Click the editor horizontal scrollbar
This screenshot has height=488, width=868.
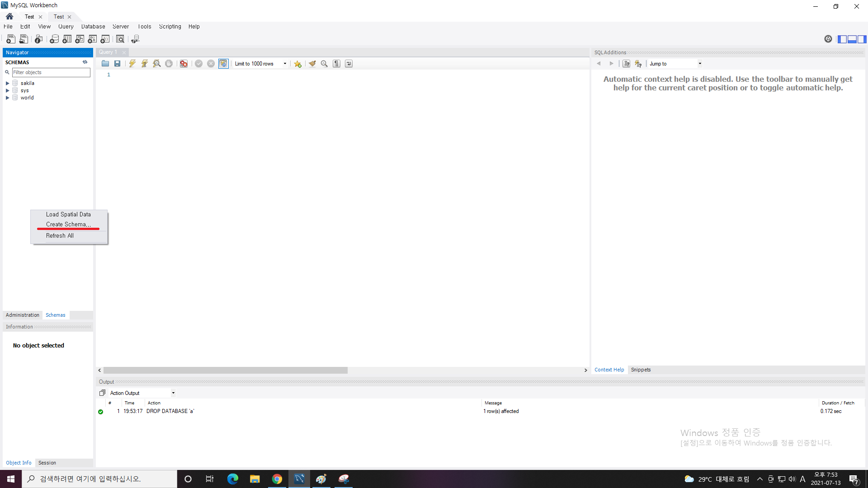point(225,371)
